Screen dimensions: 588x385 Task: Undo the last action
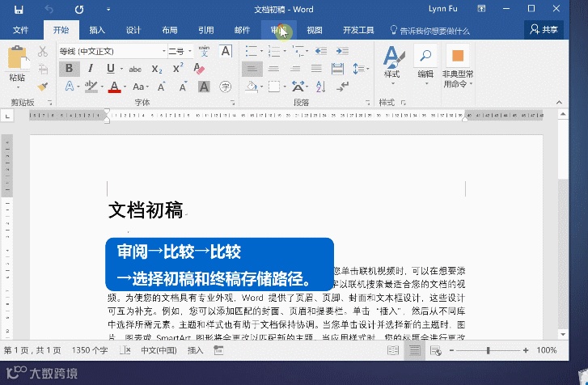49,10
